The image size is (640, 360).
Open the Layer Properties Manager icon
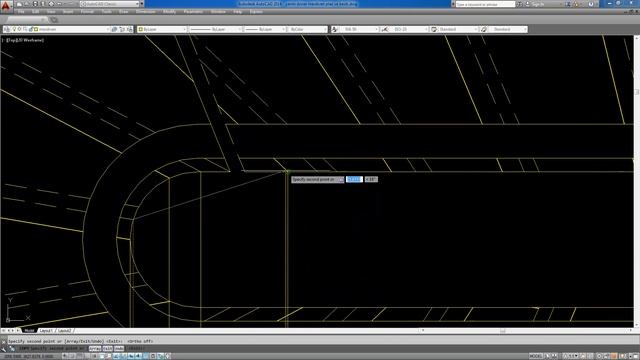(7, 29)
